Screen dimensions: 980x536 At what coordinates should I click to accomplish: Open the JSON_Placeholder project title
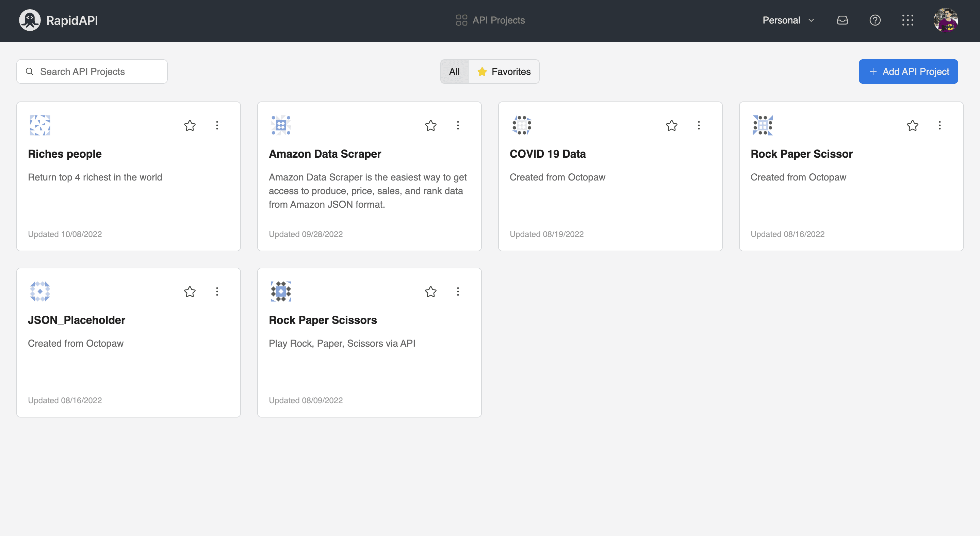[x=77, y=320]
